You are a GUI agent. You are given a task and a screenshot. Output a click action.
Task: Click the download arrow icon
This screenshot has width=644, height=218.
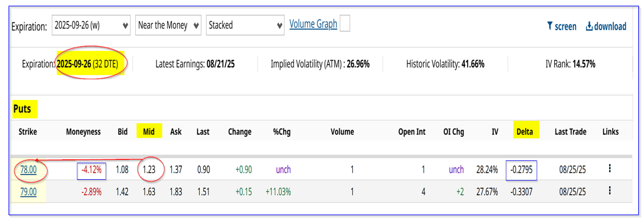click(x=589, y=26)
